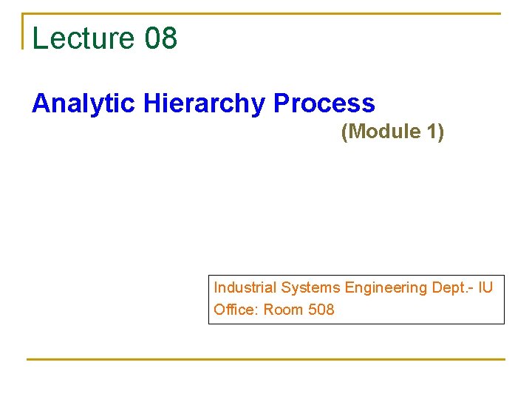Click the gold horizontal line at slide bottom
Screen dimensions: 532x399
[x=266, y=359]
